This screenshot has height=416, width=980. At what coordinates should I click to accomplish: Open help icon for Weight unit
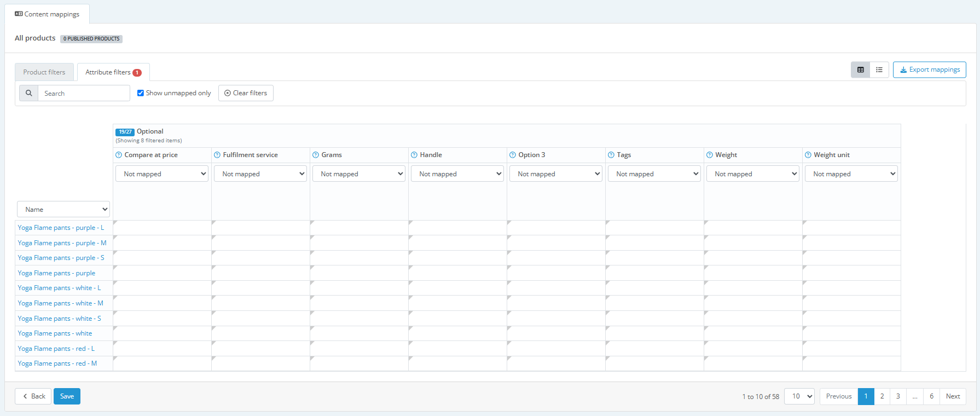tap(808, 155)
